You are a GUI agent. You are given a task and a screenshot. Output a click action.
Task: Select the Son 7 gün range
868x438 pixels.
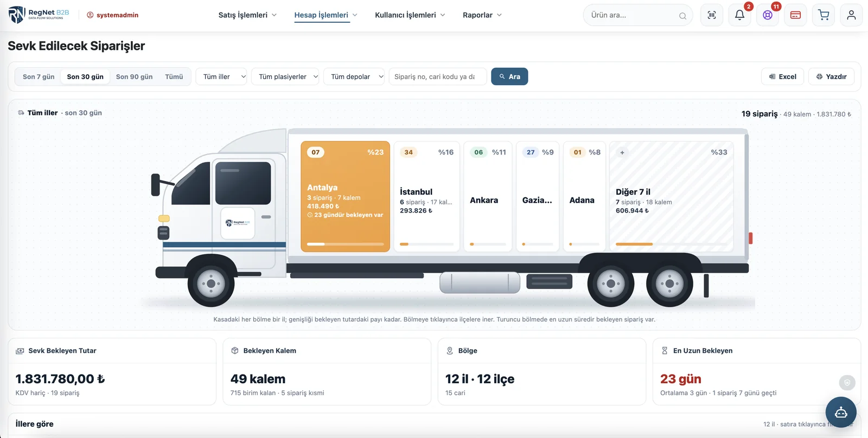(x=39, y=77)
